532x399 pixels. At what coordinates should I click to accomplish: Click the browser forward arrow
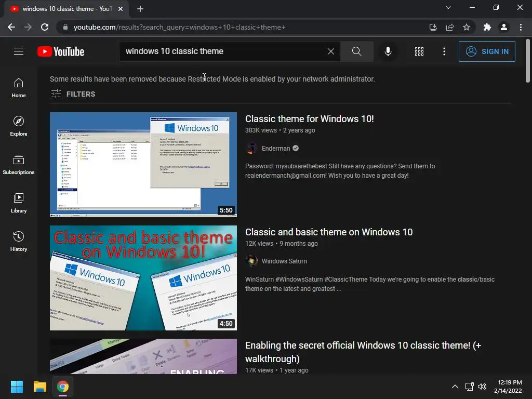pos(28,27)
